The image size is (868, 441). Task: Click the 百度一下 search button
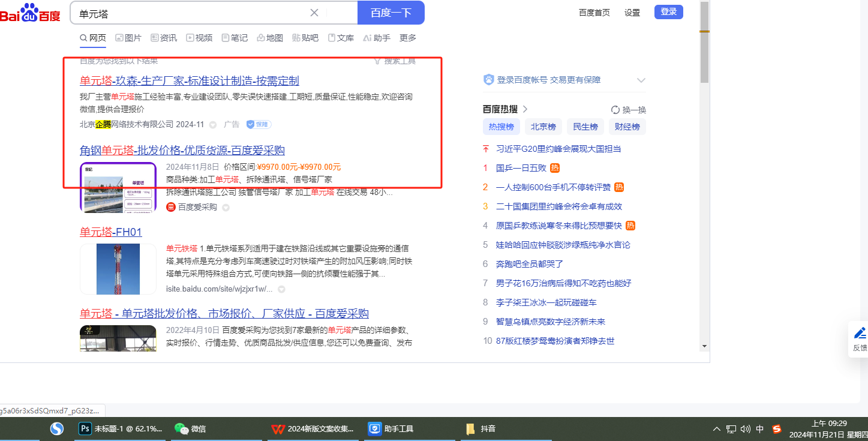pos(391,13)
